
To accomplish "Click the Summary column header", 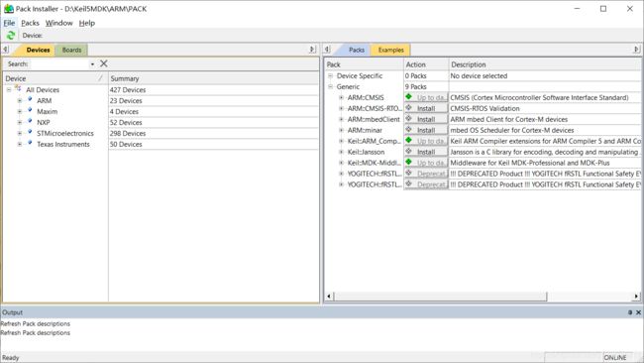I will point(213,78).
